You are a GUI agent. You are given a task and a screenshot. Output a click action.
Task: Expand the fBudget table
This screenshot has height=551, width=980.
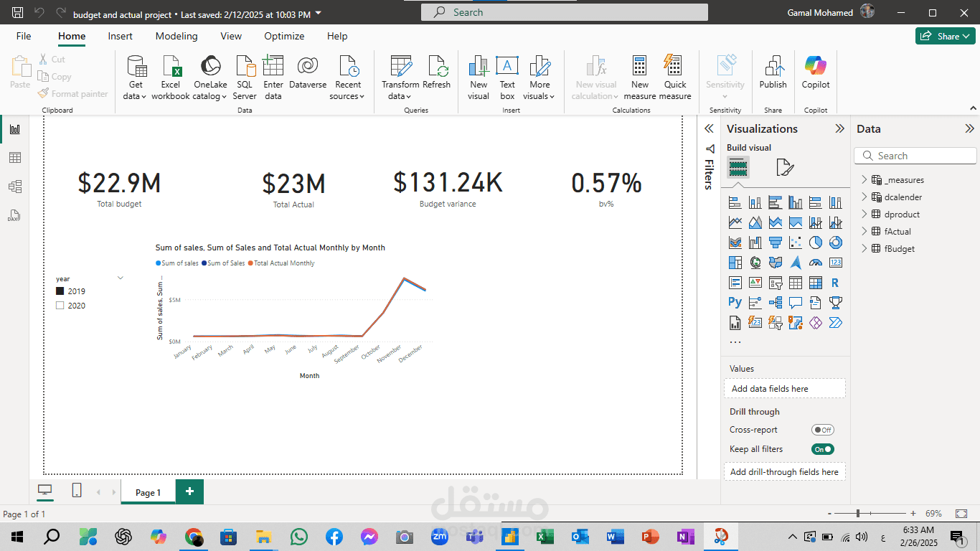tap(864, 249)
